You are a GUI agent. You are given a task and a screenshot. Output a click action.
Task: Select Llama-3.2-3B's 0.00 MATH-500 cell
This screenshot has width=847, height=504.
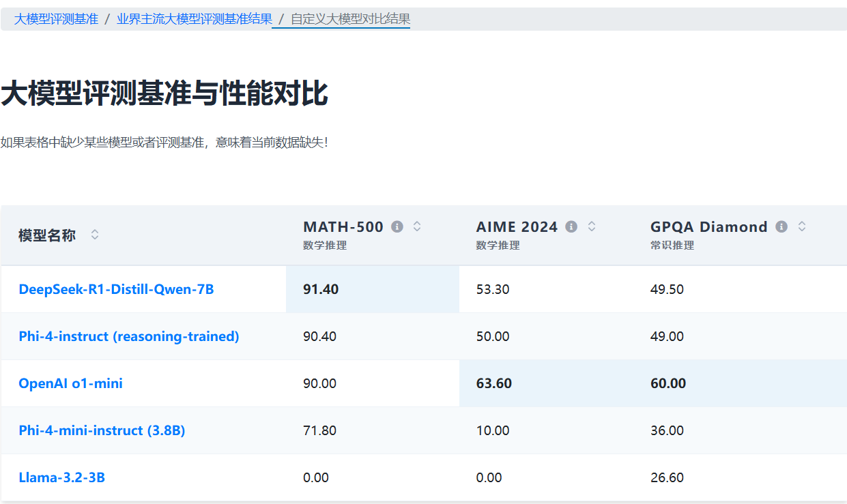tap(373, 477)
